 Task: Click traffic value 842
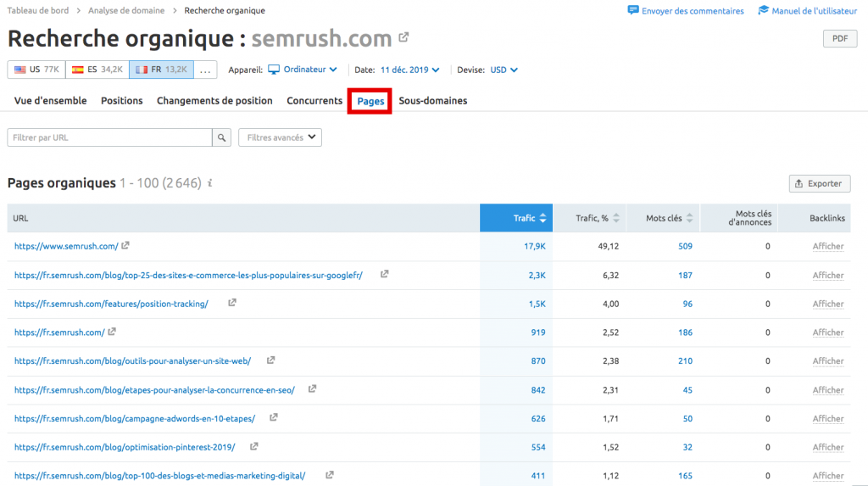[x=538, y=390]
